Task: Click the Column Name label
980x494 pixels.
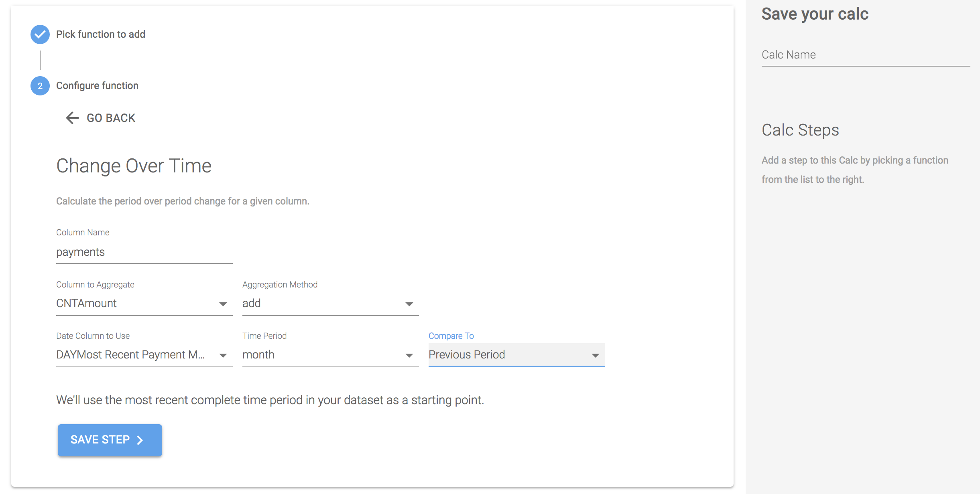Action: [83, 233]
